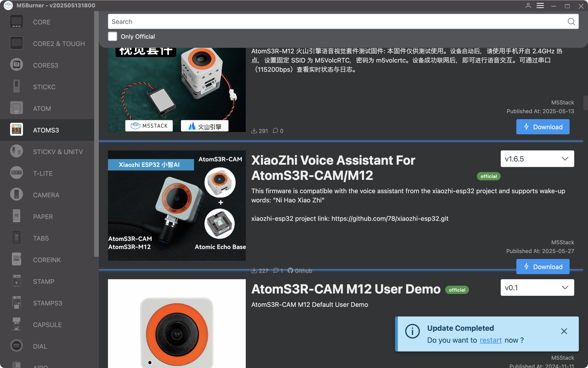Click the PAPER device icon
The image size is (588, 368).
pos(17,216)
